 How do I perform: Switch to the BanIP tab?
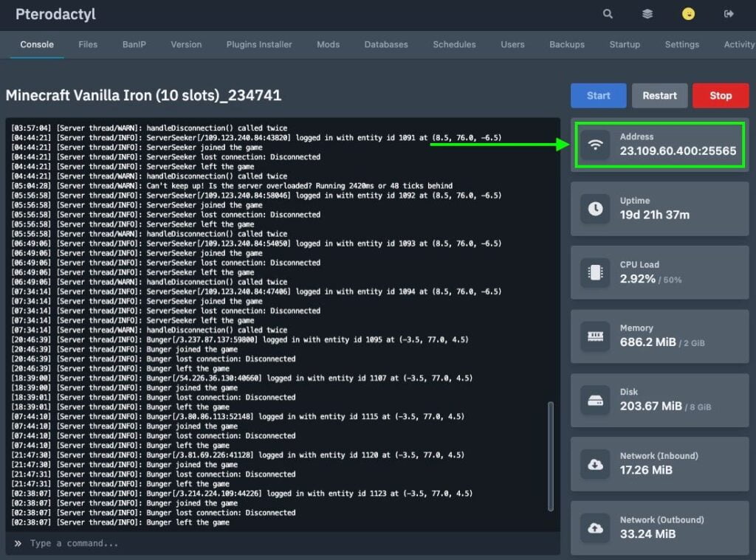pos(134,44)
